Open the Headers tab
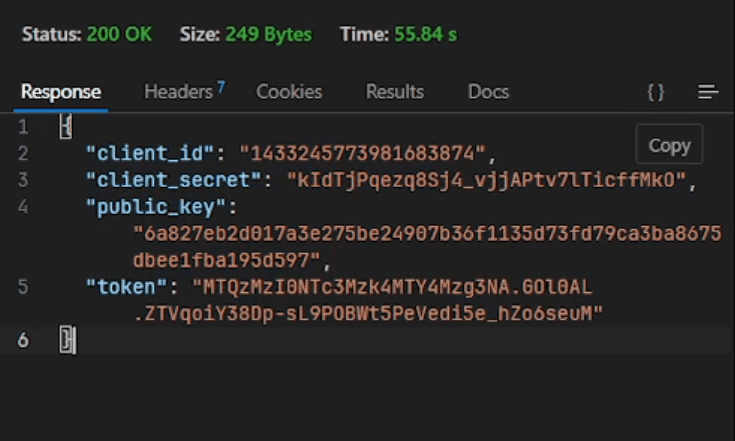This screenshot has height=441, width=735. tap(179, 92)
